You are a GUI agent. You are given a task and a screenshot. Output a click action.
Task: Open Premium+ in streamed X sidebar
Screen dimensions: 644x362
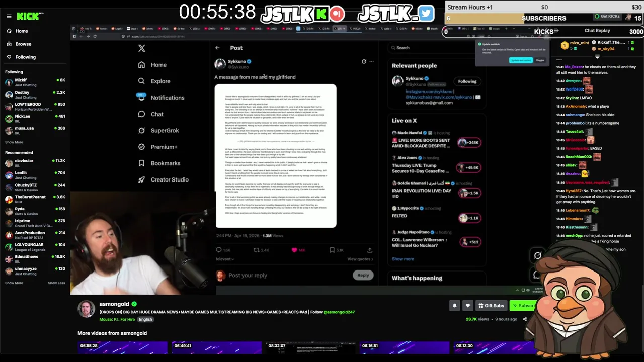pyautogui.click(x=158, y=147)
